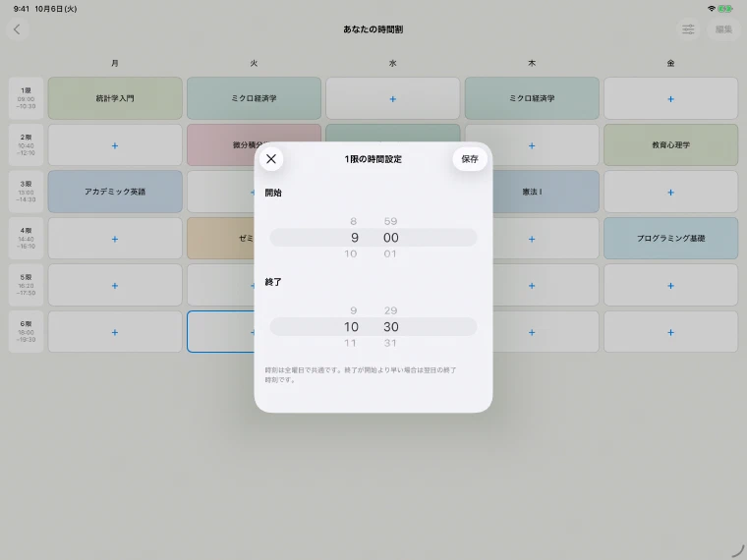Tap the 5限 period time label

pyautogui.click(x=26, y=285)
